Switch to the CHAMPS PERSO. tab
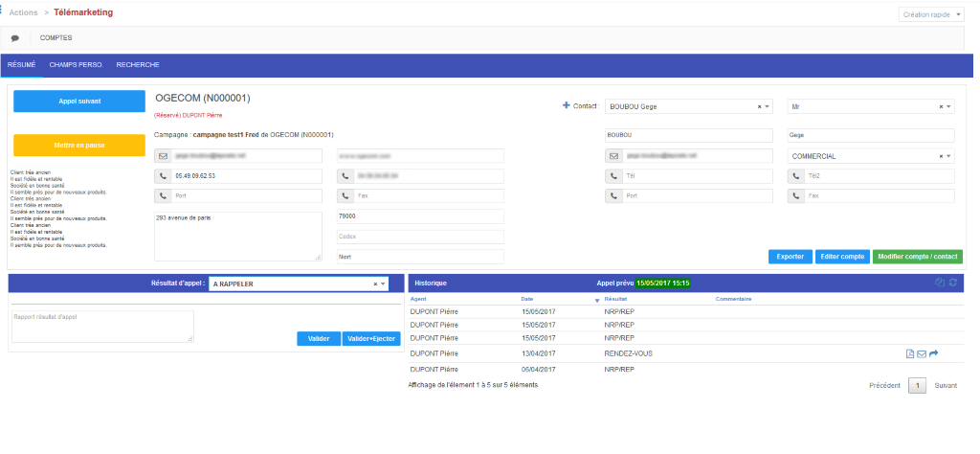Viewport: 980px width, 454px height. (77, 65)
